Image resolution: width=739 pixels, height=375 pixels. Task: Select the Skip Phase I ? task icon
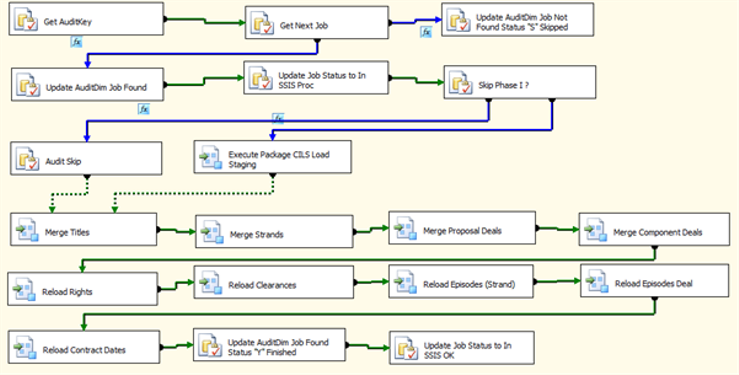[460, 83]
